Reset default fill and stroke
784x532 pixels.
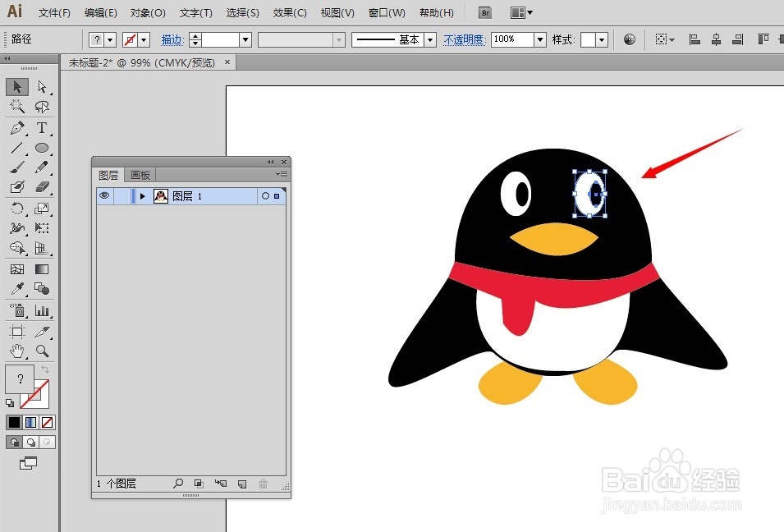10,402
